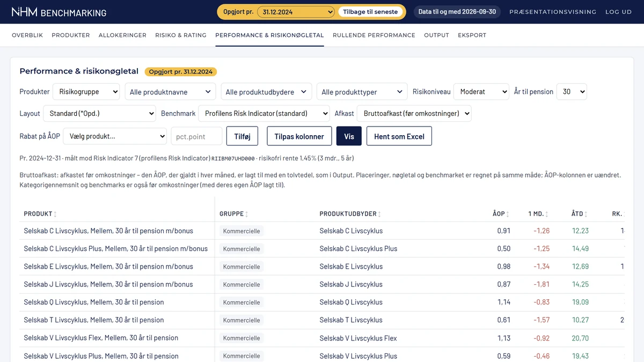Expand the Benchmark selection dropdown
The height and width of the screenshot is (362, 644).
tap(264, 114)
